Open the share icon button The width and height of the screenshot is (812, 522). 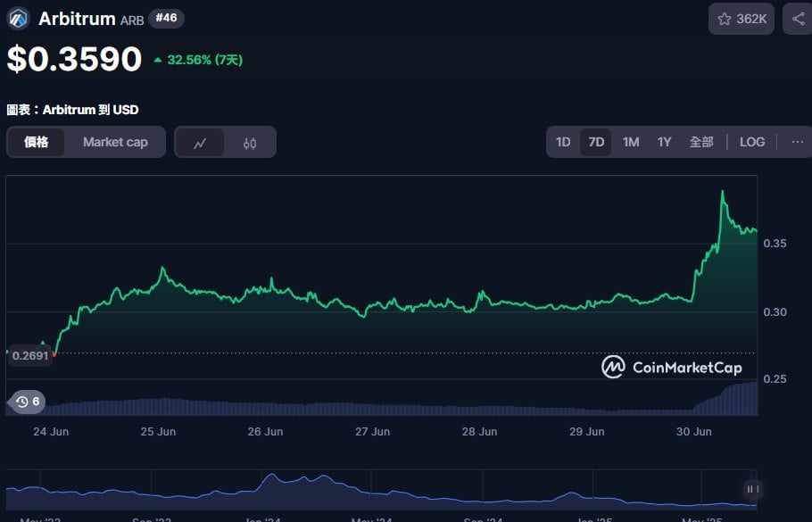click(x=798, y=19)
